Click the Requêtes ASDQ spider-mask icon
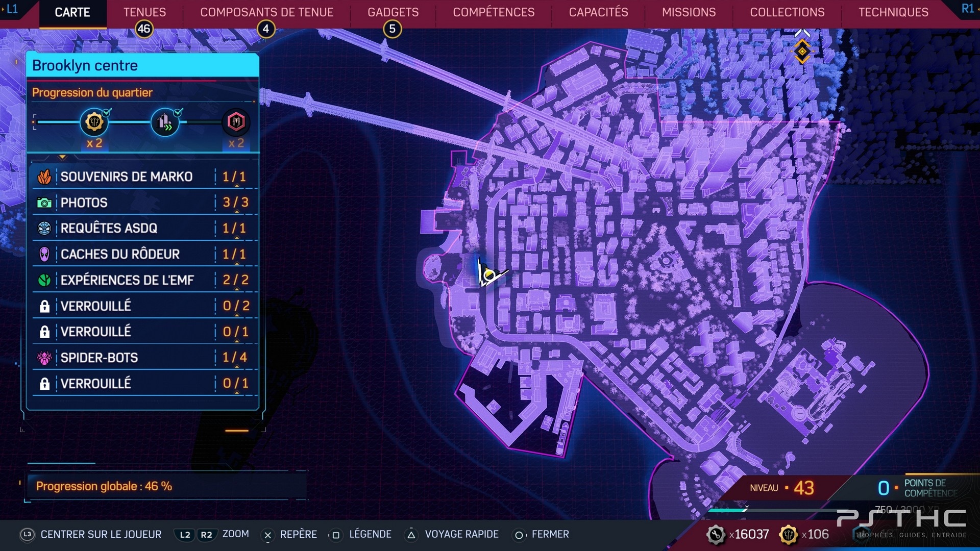This screenshot has height=551, width=980. tap(44, 229)
